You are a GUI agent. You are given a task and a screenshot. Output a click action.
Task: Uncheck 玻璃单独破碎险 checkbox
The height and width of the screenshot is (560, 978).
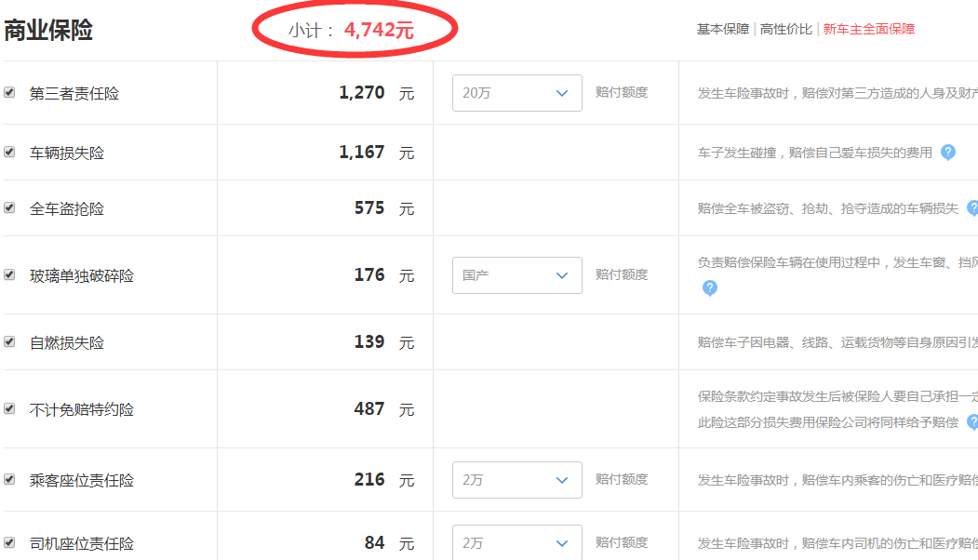(9, 274)
